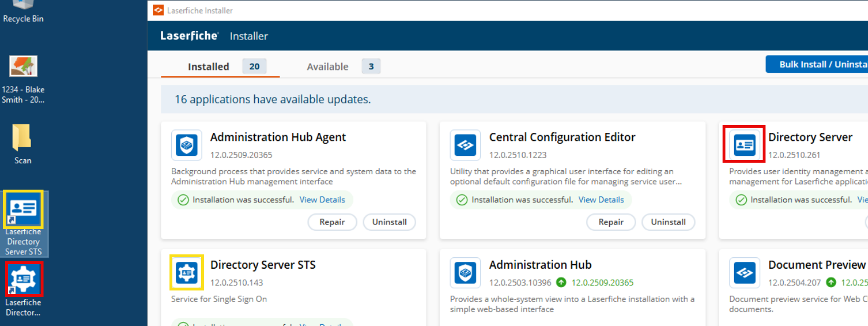Click the Document Preview card icon
This screenshot has width=868, height=326.
[x=744, y=273]
